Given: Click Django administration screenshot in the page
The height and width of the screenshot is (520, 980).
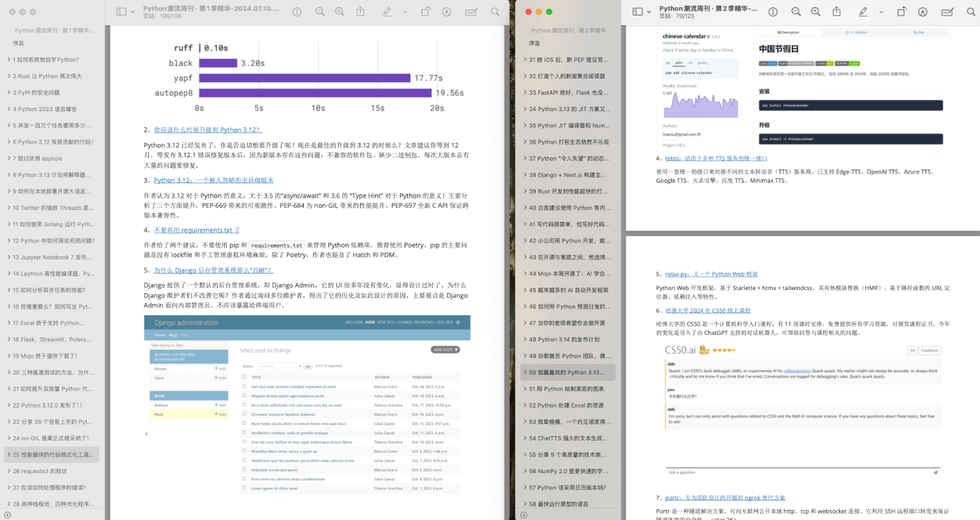Looking at the screenshot, I should tap(306, 403).
